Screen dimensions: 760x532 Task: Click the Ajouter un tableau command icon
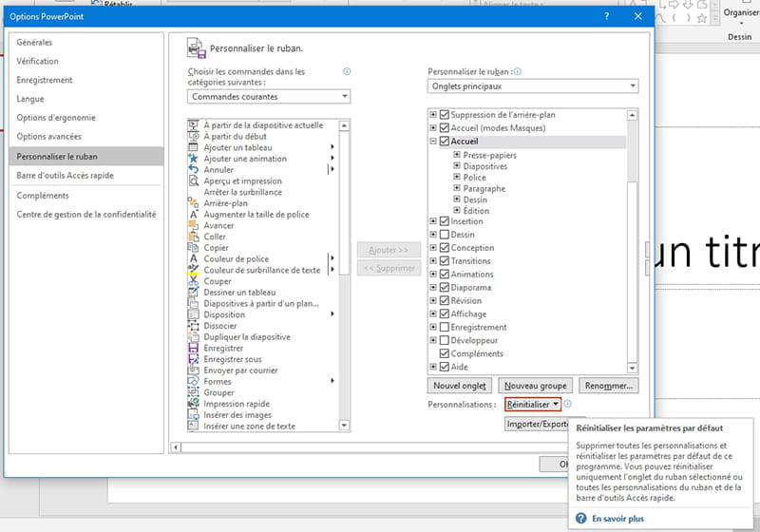coord(193,147)
